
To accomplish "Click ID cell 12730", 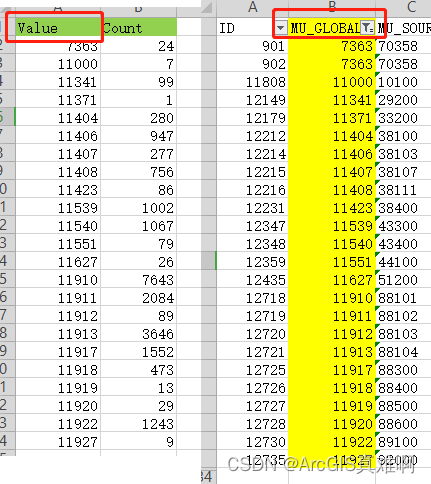I will (x=252, y=442).
